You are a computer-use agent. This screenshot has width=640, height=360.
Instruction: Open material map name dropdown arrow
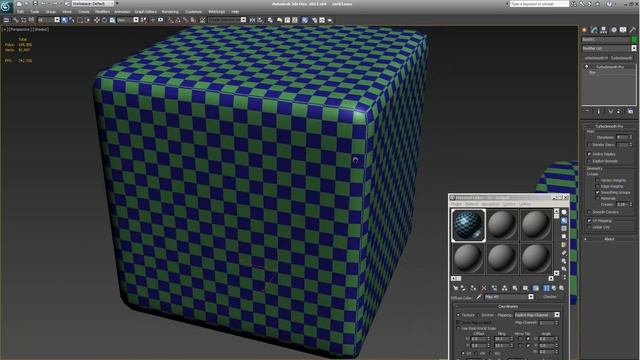[531, 297]
